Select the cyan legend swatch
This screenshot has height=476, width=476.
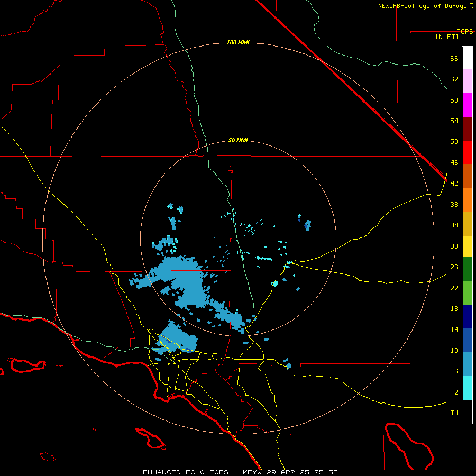pyautogui.click(x=467, y=388)
